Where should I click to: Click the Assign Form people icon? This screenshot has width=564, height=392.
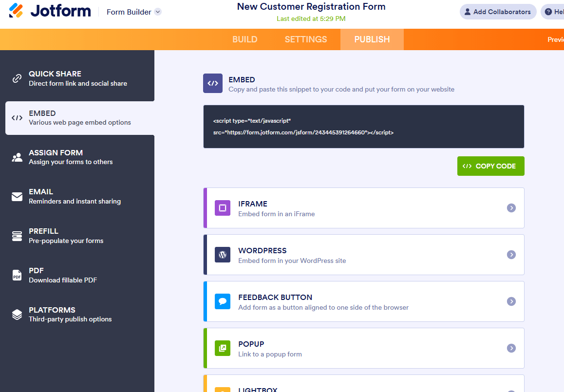pos(17,157)
